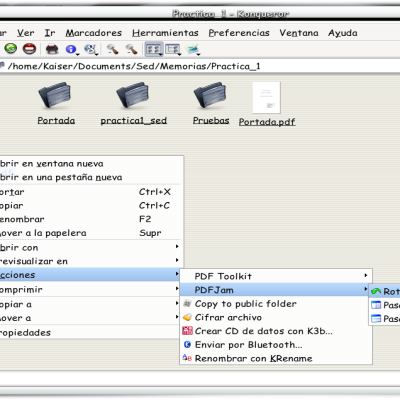Open the Ir menu
This screenshot has height=400, width=400.
50,33
